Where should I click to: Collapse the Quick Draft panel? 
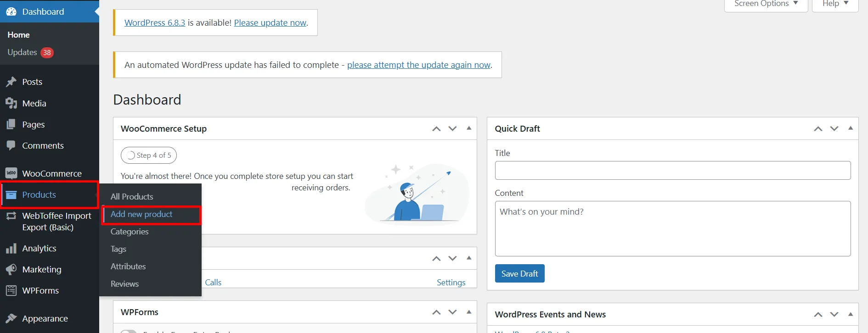tap(851, 128)
